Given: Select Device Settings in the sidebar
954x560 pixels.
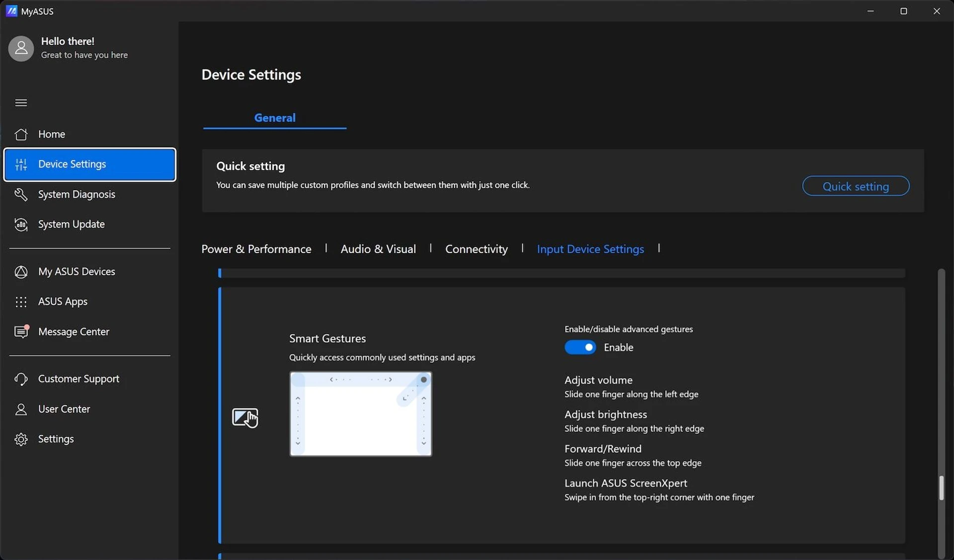Looking at the screenshot, I should tap(89, 164).
